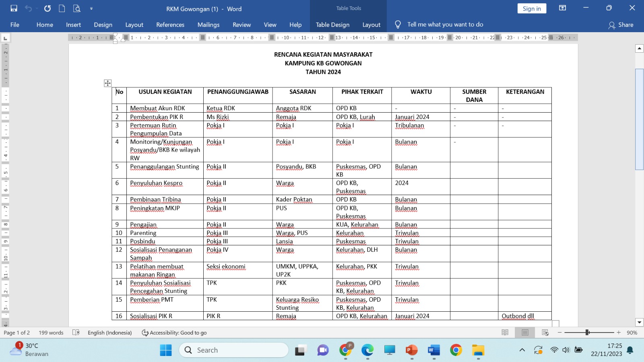
Task: Click the zoom in plus button
Action: point(619,333)
